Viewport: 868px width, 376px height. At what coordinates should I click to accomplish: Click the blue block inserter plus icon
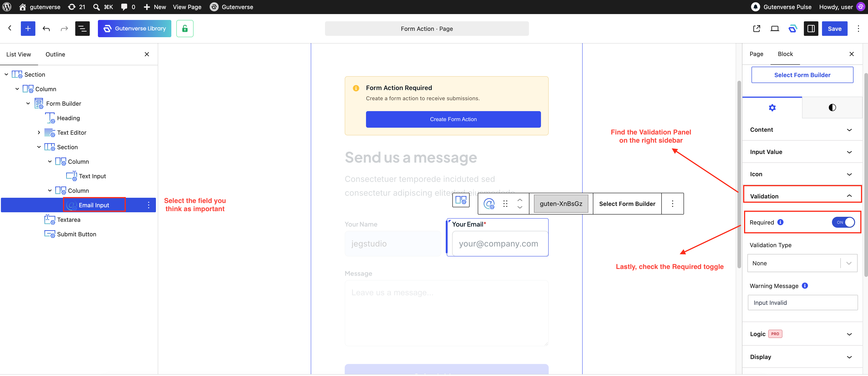(28, 29)
